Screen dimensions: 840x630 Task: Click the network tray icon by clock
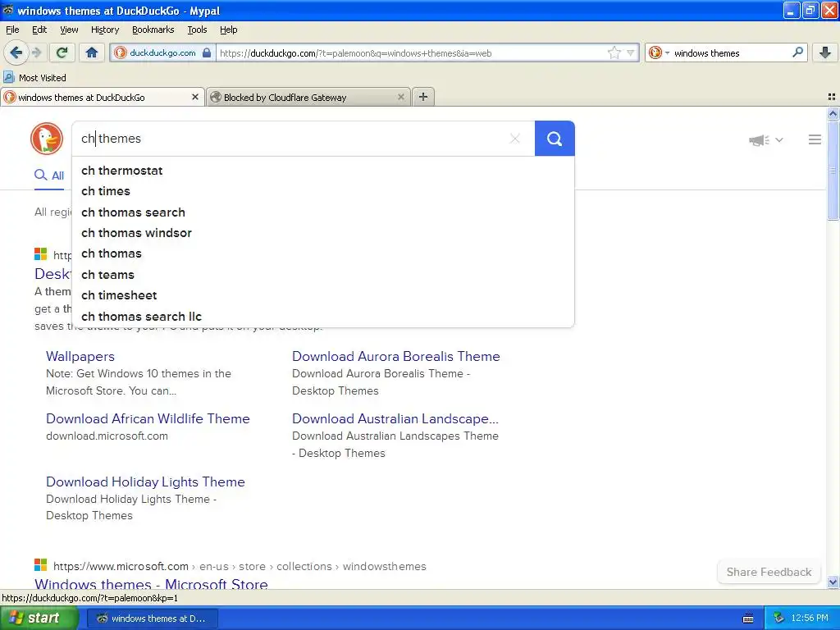tap(778, 618)
